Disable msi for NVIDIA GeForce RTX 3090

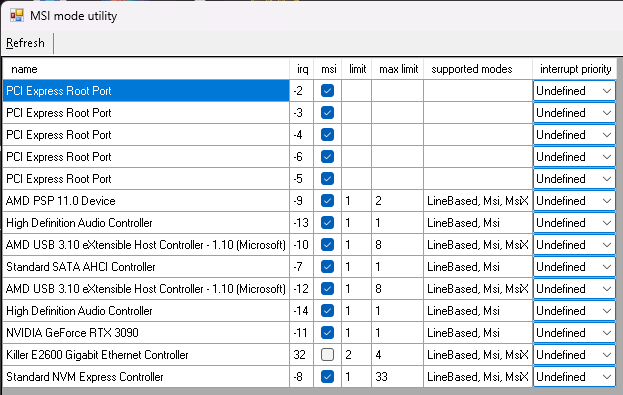pyautogui.click(x=327, y=333)
